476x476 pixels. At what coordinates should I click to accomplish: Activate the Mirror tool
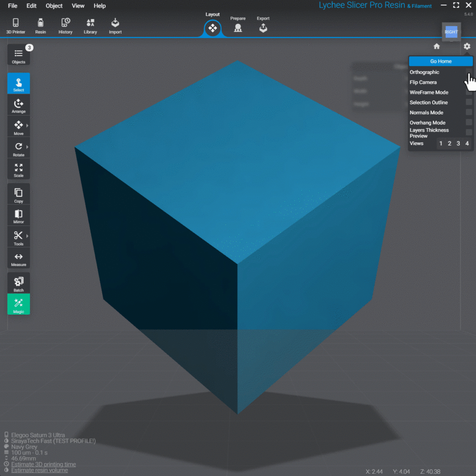coord(19,216)
